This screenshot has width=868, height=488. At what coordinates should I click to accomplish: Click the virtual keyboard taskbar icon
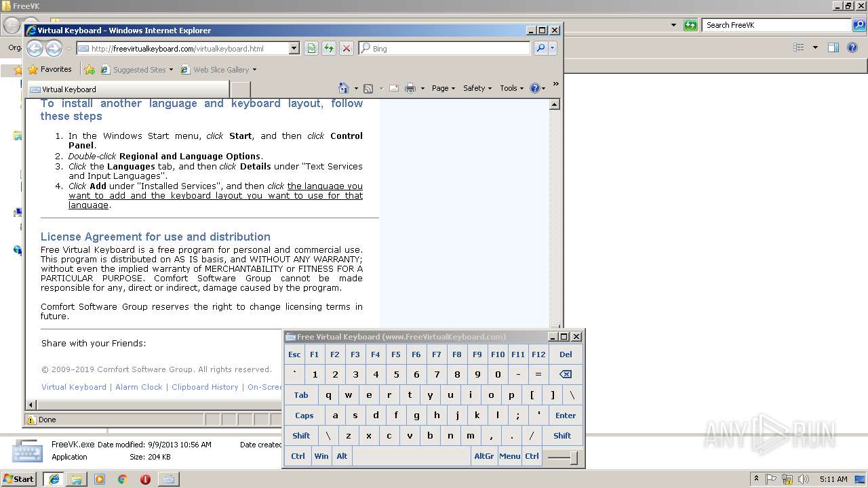tap(168, 479)
